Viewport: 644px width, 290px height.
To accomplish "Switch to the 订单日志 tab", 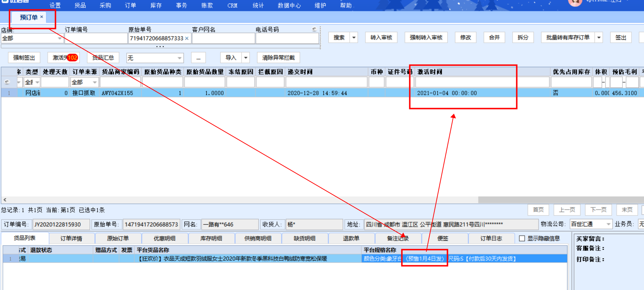I will 491,238.
